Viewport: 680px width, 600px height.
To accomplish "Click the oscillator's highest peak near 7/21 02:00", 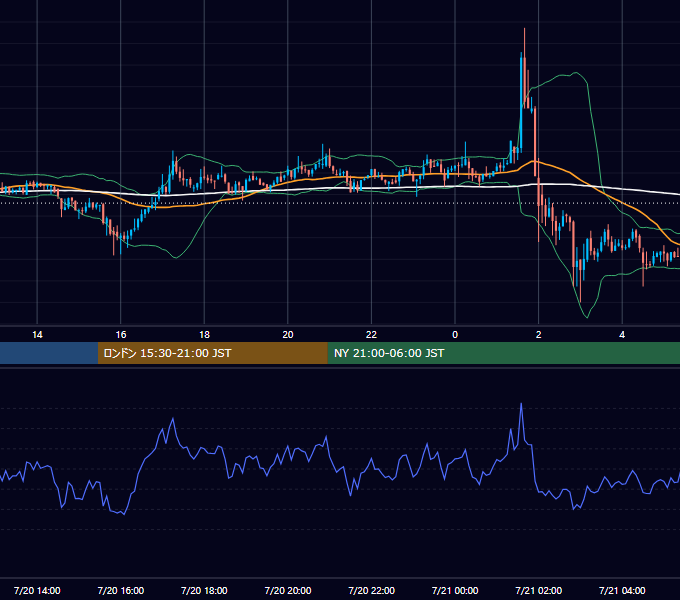I will pos(521,404).
